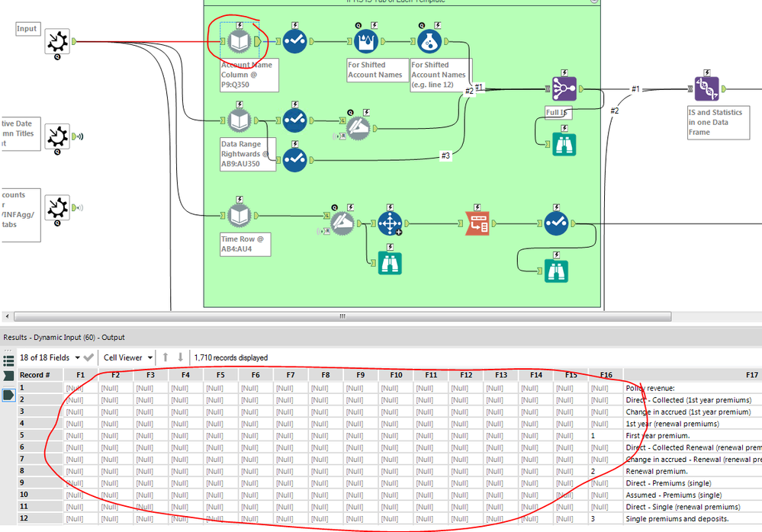Viewport: 762px width, 532px height.
Task: Click the F16 column header
Action: [606, 375]
